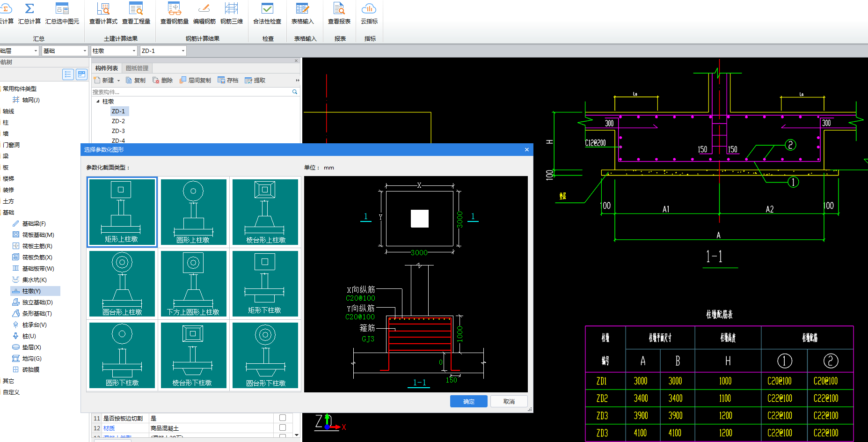The width and height of the screenshot is (868, 442).
Task: Choose 矩形上柱墩 section thumbnail
Action: click(x=122, y=212)
